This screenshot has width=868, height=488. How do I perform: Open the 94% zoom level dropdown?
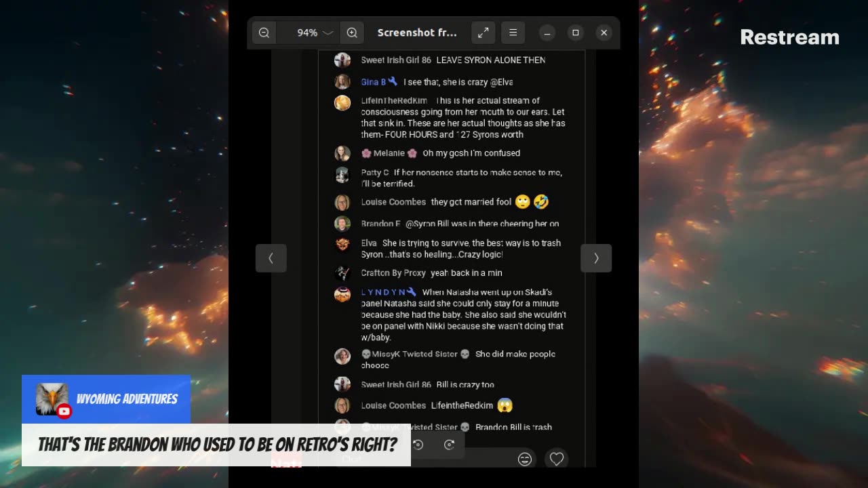coord(315,33)
